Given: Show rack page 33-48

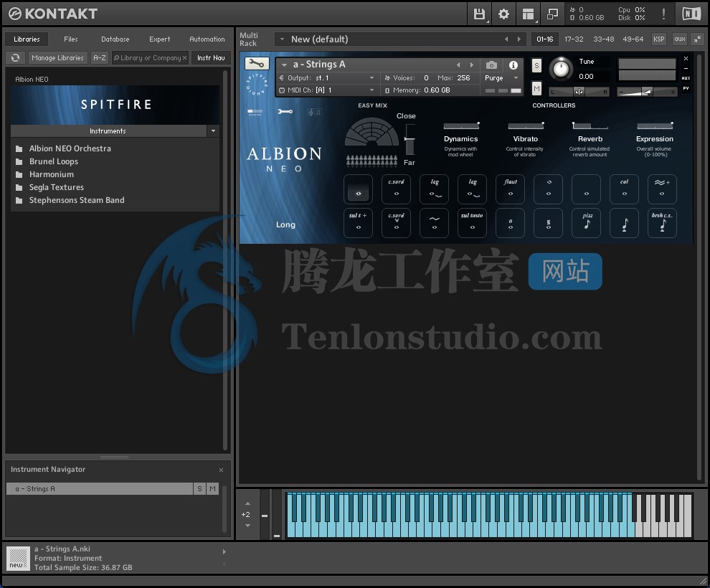Looking at the screenshot, I should coord(604,39).
